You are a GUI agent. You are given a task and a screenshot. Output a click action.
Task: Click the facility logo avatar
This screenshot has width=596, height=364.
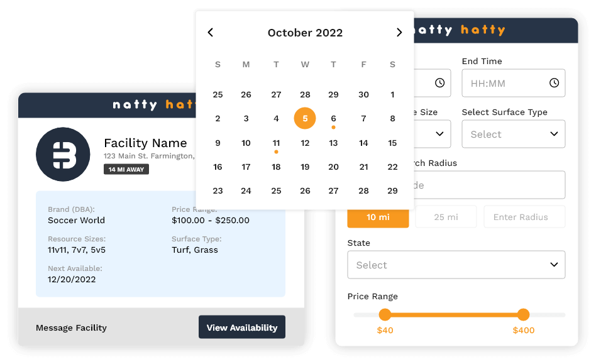pyautogui.click(x=62, y=155)
